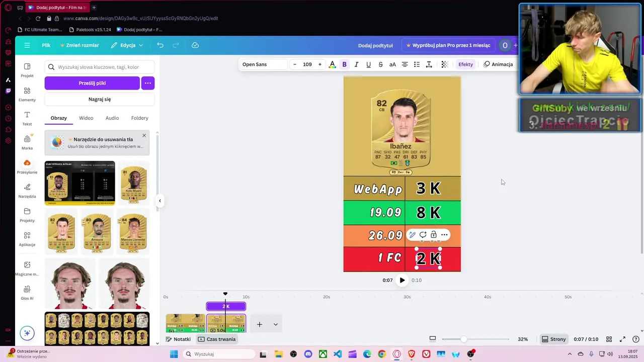Viewport: 644px width, 362px height.
Task: Select the Amoura card thumbnail
Action: point(97,231)
